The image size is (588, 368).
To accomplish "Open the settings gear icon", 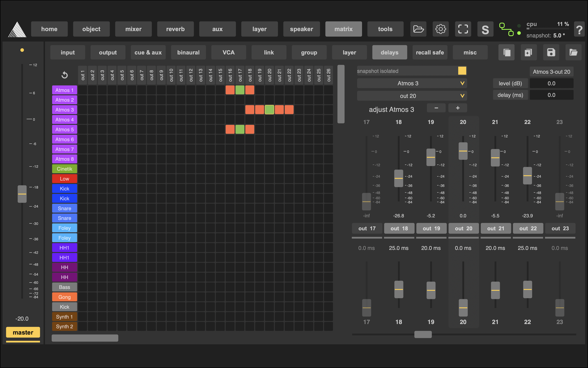I will pos(441,29).
